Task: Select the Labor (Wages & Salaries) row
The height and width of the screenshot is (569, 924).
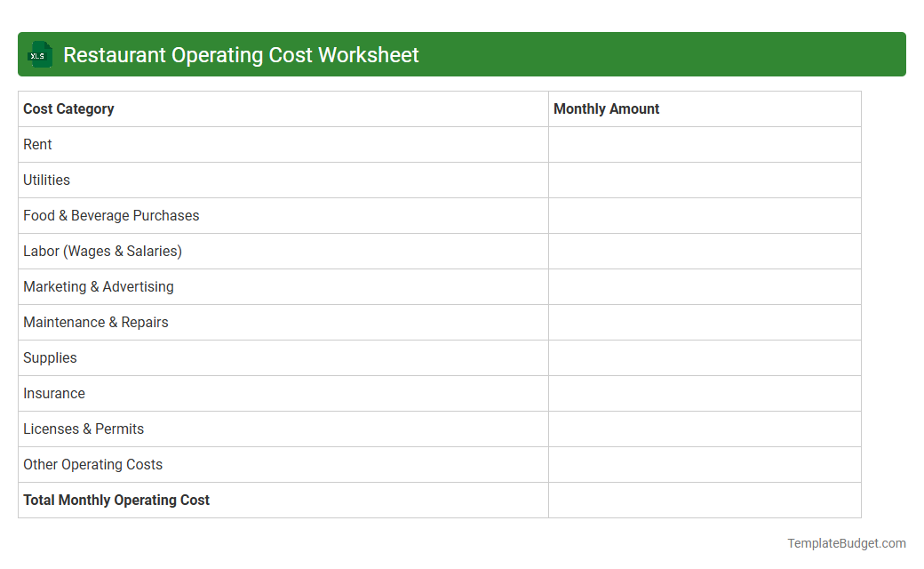Action: [x=102, y=251]
